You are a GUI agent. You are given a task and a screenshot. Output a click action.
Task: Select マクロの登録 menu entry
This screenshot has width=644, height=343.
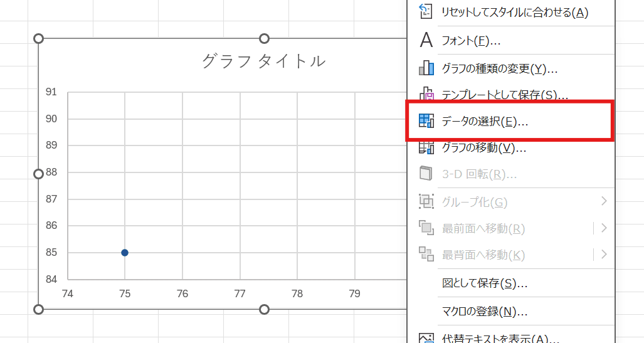pyautogui.click(x=484, y=311)
